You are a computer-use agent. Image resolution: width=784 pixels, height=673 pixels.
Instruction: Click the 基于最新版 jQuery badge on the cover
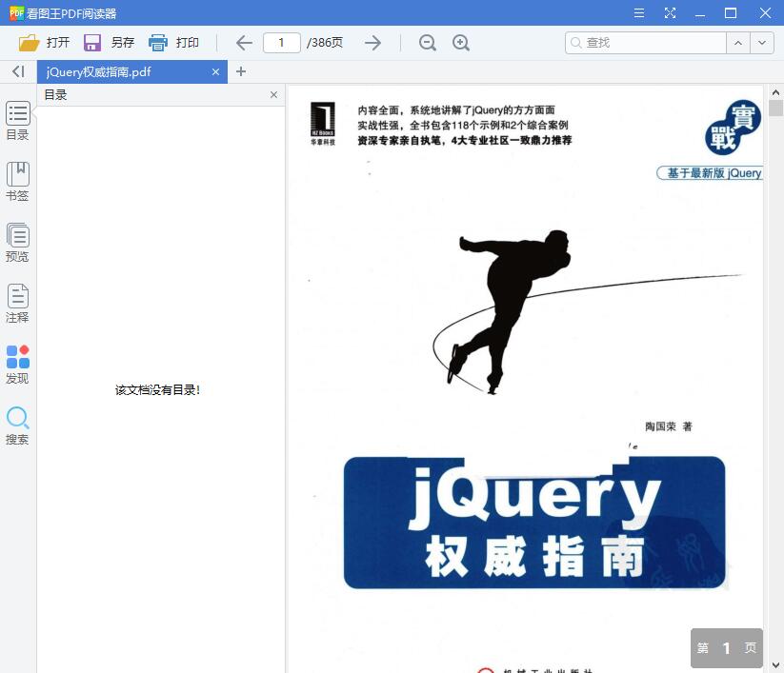[x=710, y=173]
